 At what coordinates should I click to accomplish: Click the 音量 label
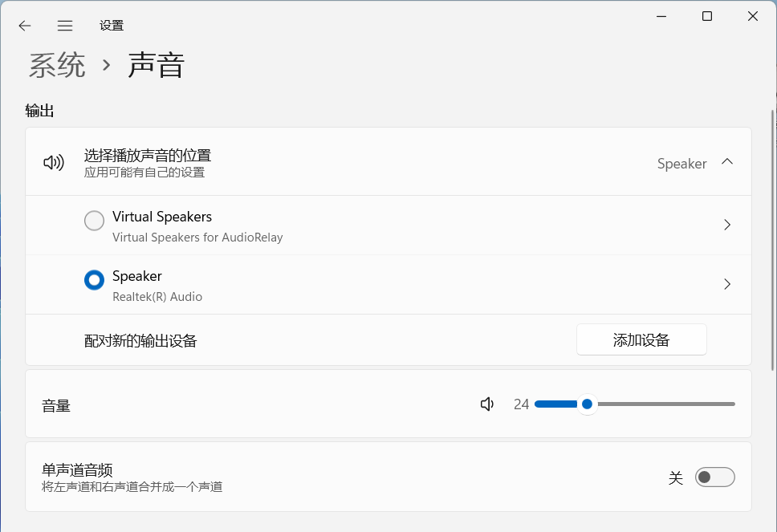point(56,406)
